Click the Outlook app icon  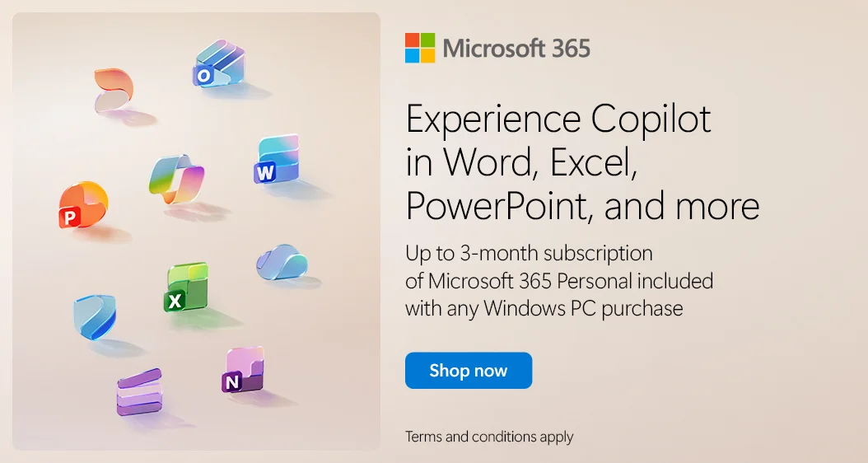pyautogui.click(x=218, y=63)
